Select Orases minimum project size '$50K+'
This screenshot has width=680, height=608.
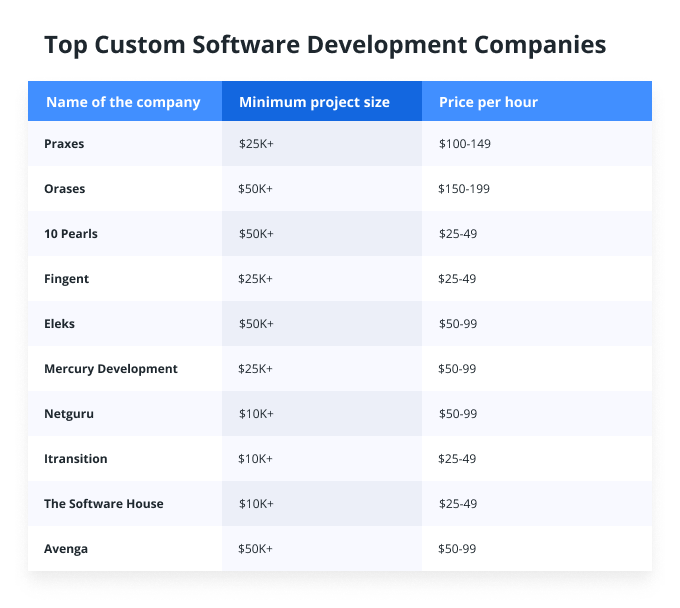(255, 189)
